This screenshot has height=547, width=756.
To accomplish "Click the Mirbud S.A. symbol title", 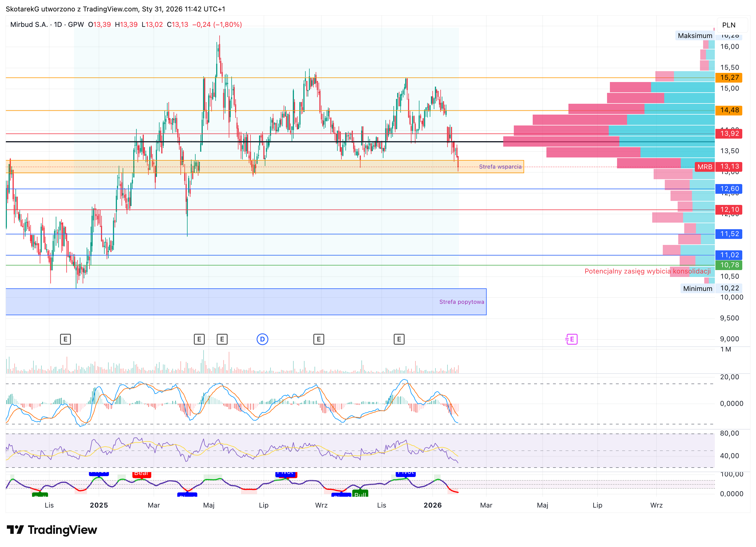I will (29, 24).
